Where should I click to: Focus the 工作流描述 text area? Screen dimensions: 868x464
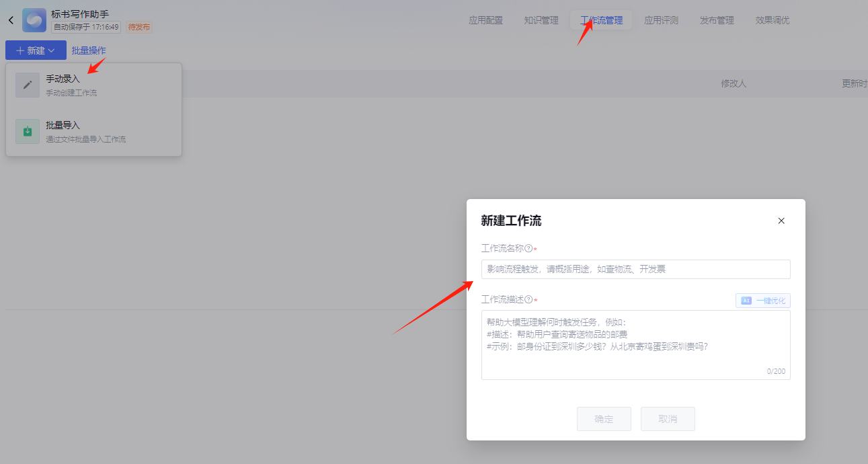coord(636,345)
